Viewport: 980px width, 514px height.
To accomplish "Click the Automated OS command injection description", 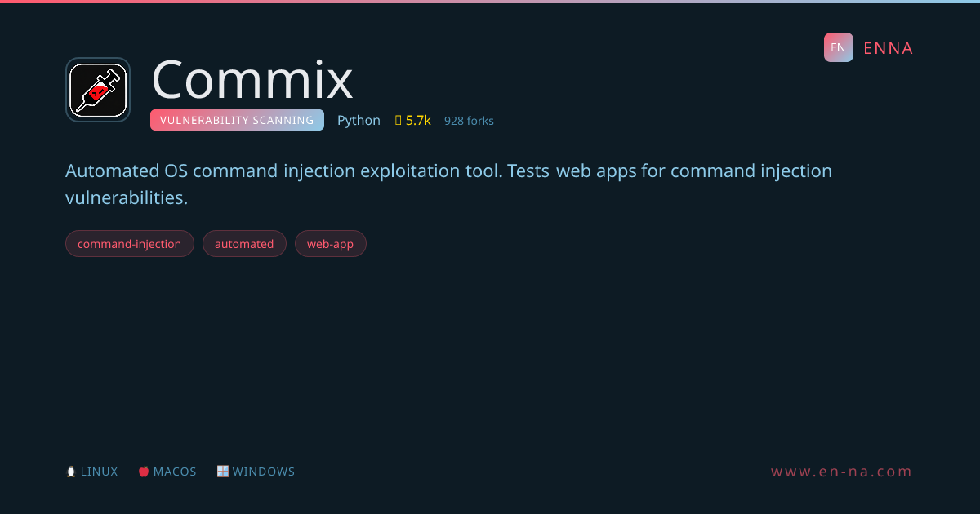I will [x=449, y=184].
